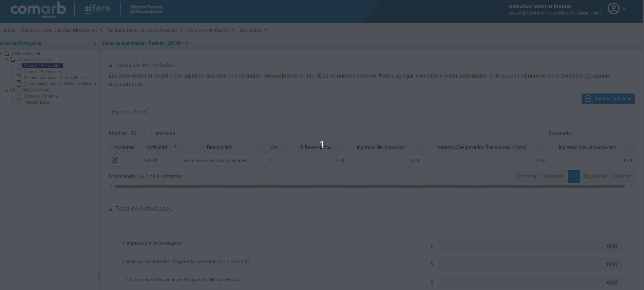The width and height of the screenshot is (644, 290).
Task: Click horizontal scrollbar left arrow
Action: point(111,186)
